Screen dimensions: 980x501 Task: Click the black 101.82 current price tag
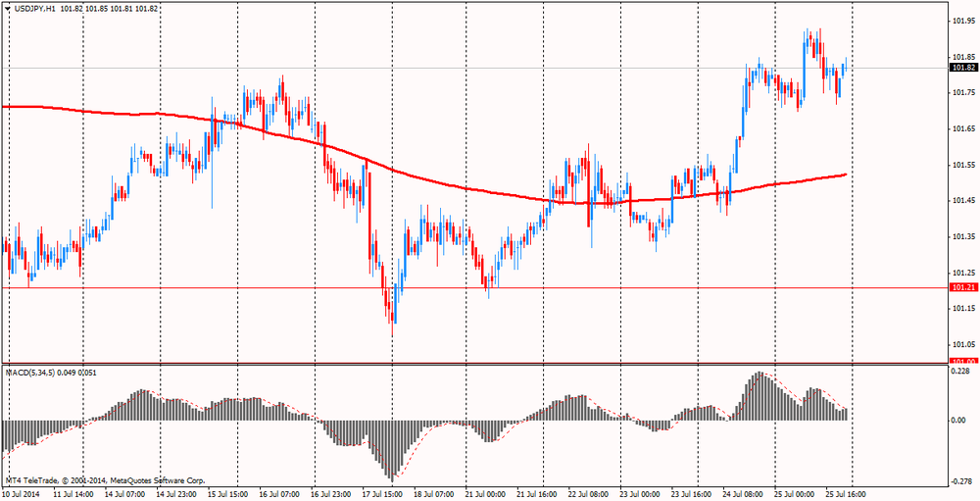963,68
